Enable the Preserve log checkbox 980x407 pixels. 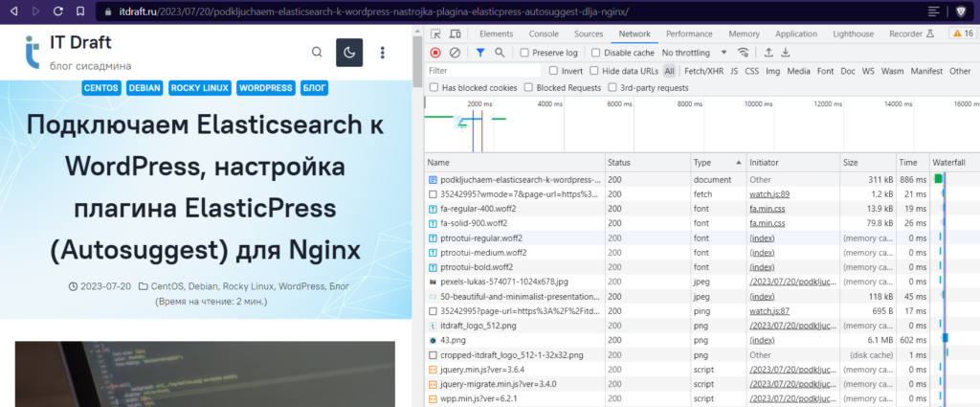[524, 53]
